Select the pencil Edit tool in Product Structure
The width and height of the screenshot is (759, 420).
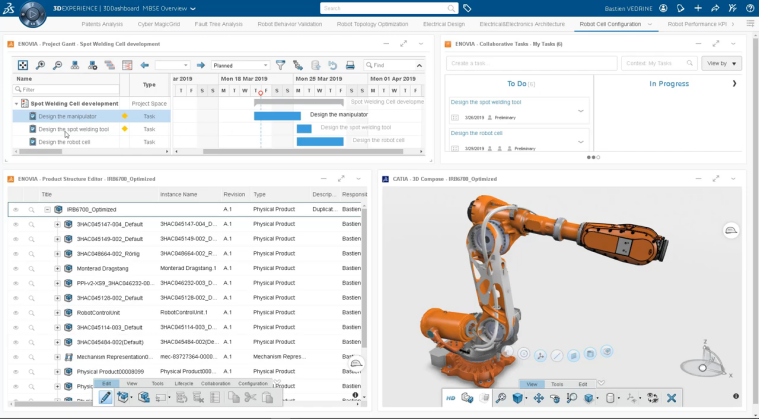coord(105,397)
